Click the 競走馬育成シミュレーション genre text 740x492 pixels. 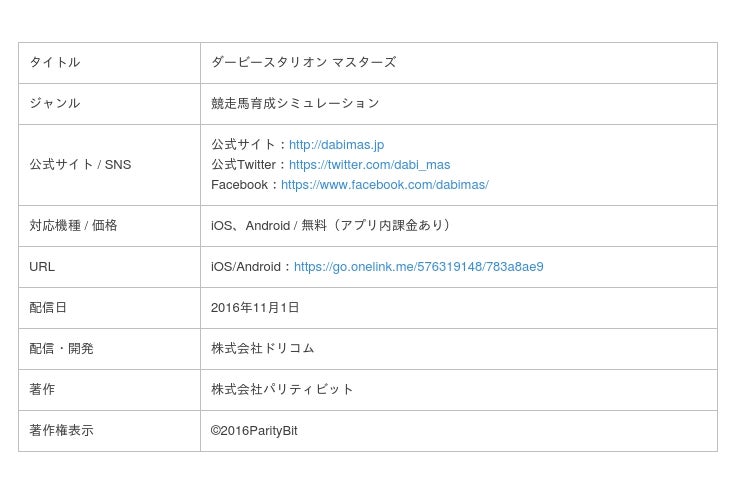[x=295, y=104]
